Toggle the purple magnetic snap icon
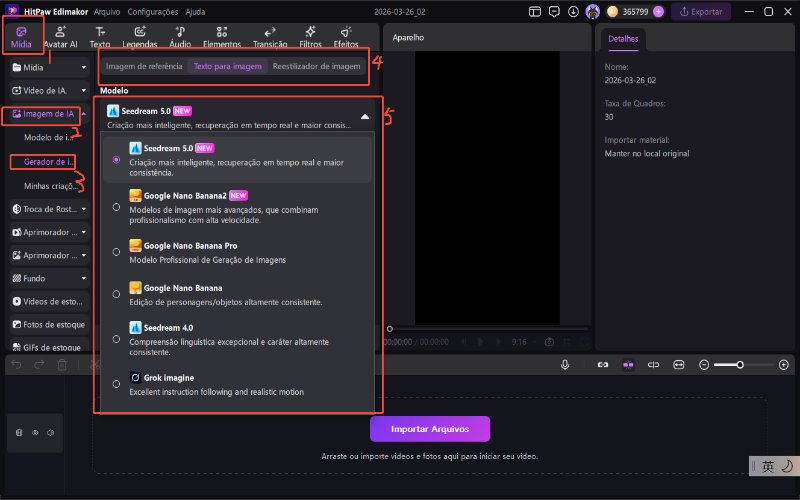The image size is (800, 500). point(628,365)
